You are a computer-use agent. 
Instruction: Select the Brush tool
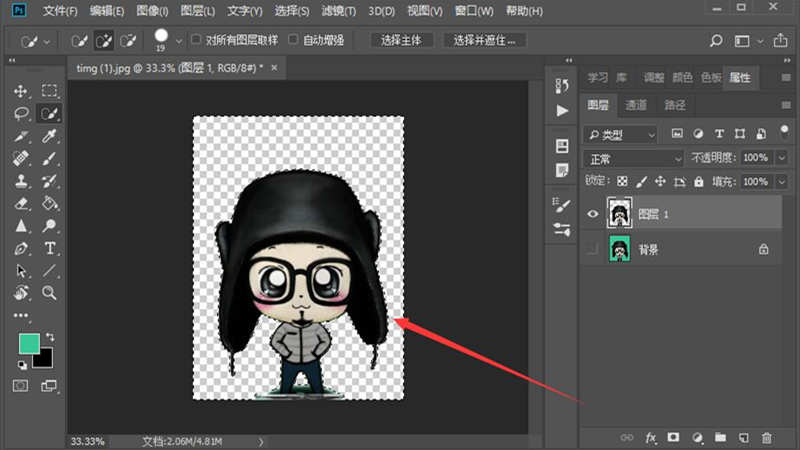tap(49, 159)
